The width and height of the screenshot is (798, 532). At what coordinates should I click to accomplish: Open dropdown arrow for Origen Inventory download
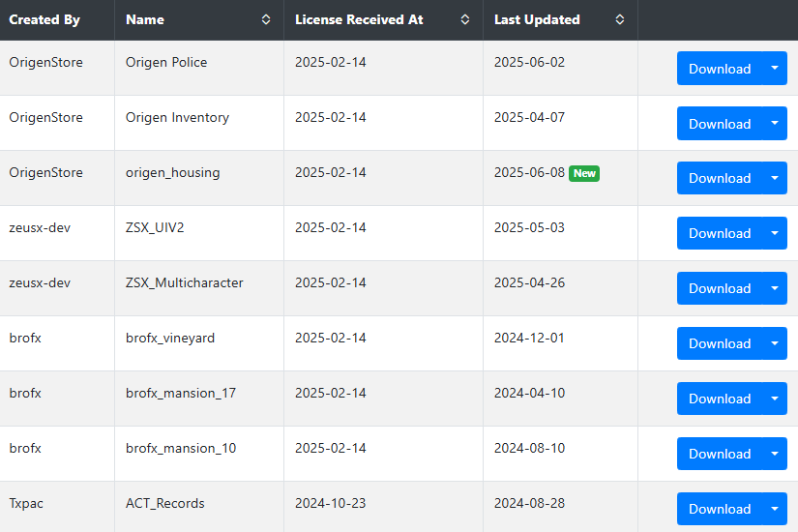click(x=775, y=123)
